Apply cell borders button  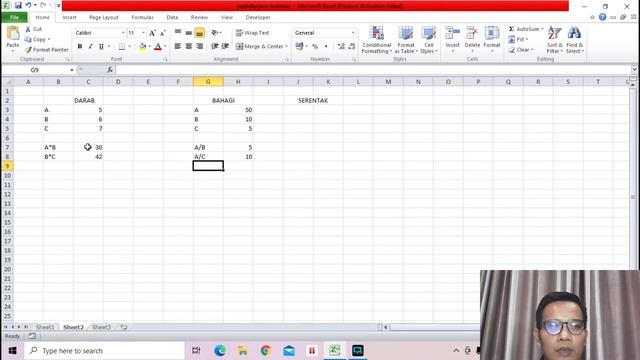tap(122, 47)
